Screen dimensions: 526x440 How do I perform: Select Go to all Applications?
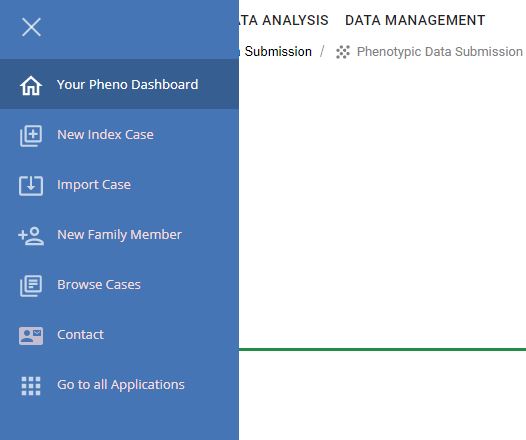[121, 385]
